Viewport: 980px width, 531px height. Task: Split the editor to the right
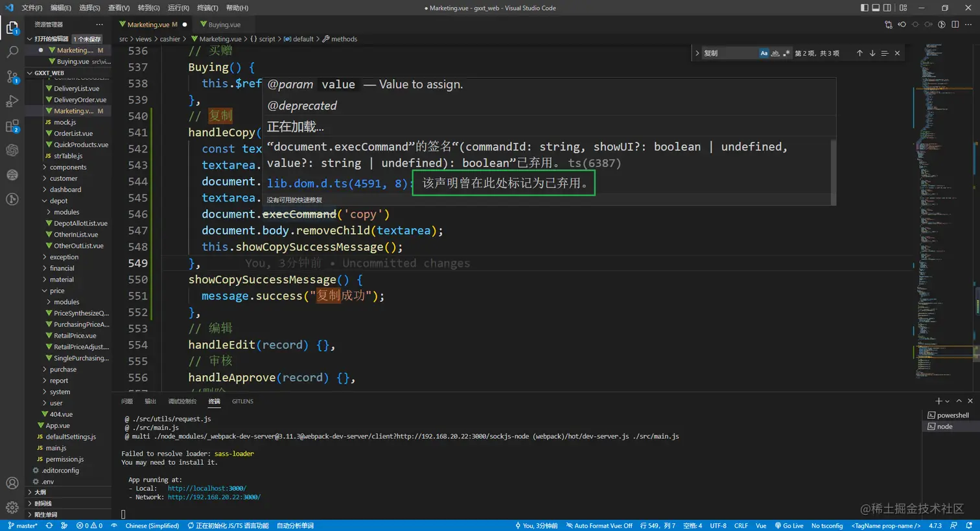tap(955, 25)
